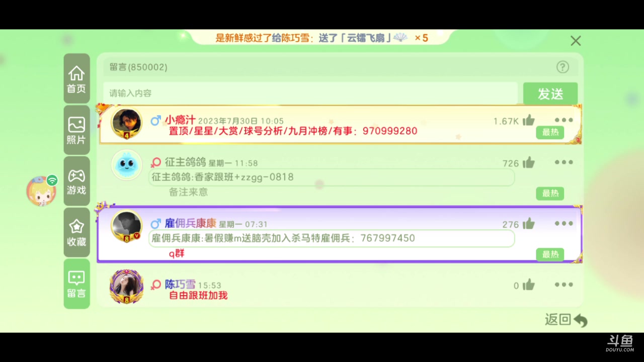
Task: Click the 726 like count
Action: 511,163
